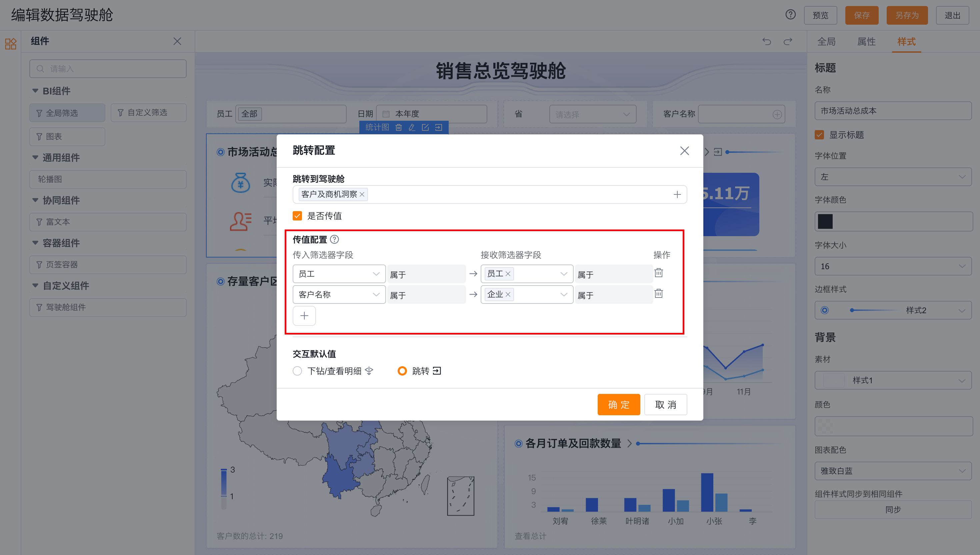Collapse the 容器组件 section

click(35, 243)
